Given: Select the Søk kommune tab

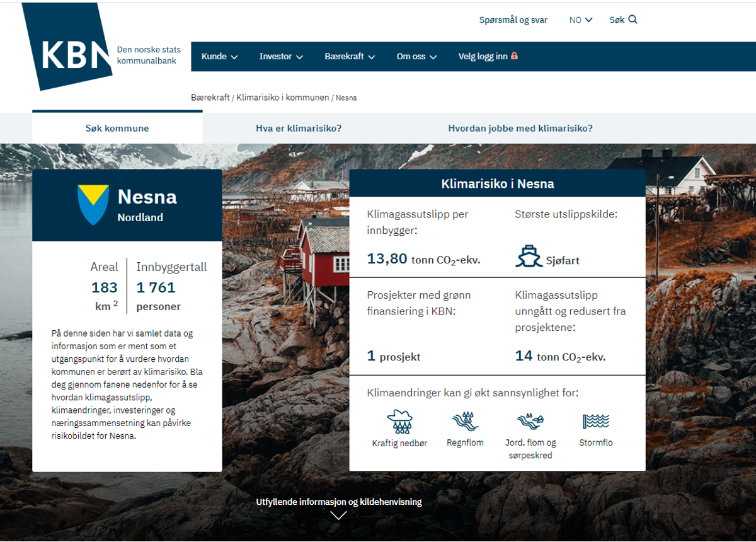Looking at the screenshot, I should tap(117, 129).
